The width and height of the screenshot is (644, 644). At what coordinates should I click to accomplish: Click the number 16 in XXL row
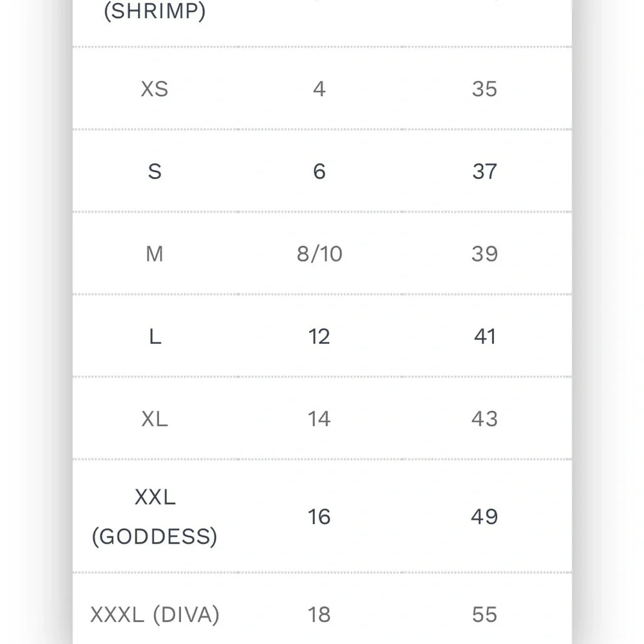[319, 516]
